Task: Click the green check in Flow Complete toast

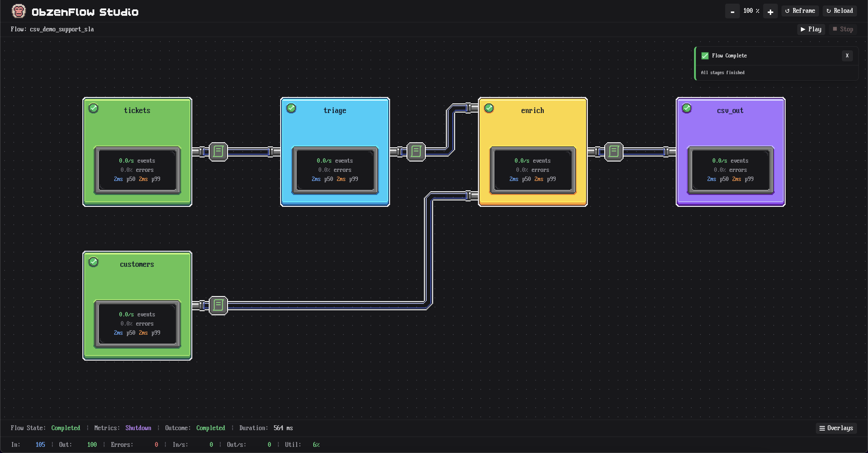Action: pos(705,56)
